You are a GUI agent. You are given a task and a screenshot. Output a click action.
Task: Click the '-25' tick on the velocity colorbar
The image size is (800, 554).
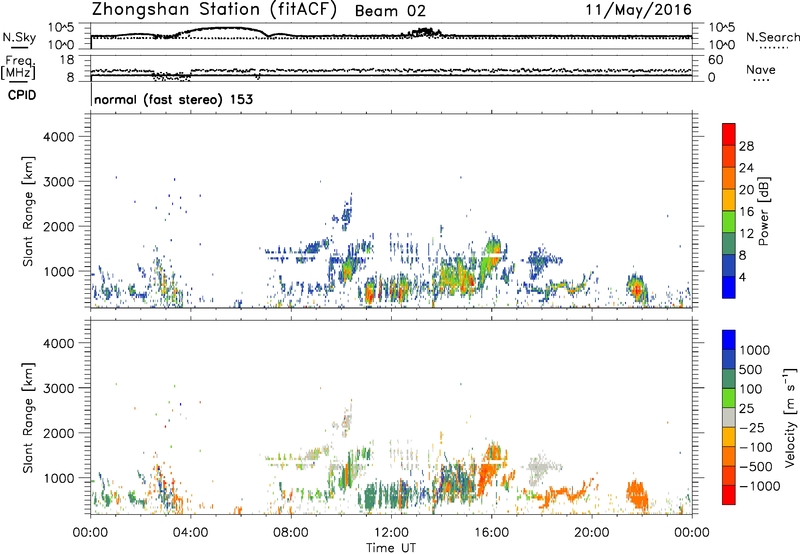pos(752,427)
